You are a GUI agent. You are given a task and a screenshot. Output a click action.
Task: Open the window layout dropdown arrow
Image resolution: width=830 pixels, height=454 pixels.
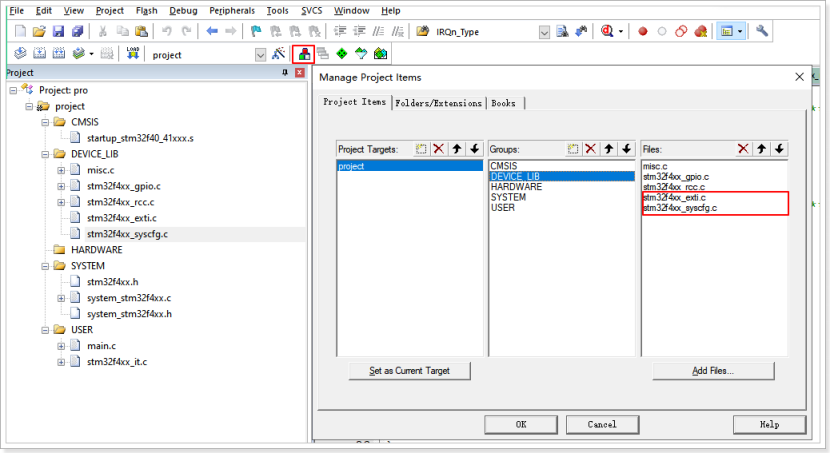tap(739, 31)
